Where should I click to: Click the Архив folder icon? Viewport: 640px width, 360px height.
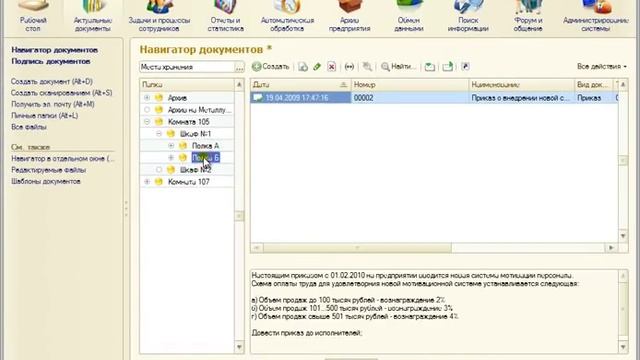(159, 98)
